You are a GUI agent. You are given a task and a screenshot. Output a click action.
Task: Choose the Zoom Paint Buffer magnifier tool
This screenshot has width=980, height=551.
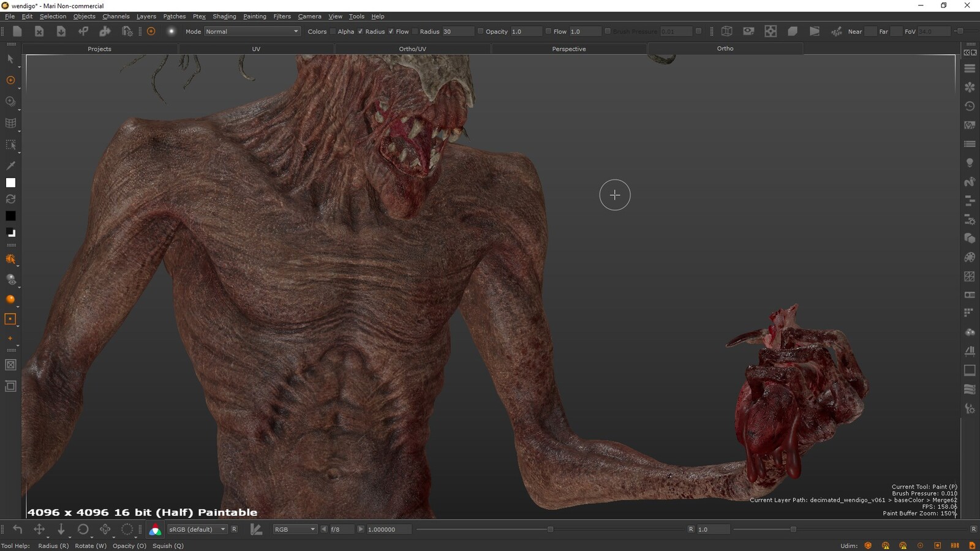click(10, 102)
